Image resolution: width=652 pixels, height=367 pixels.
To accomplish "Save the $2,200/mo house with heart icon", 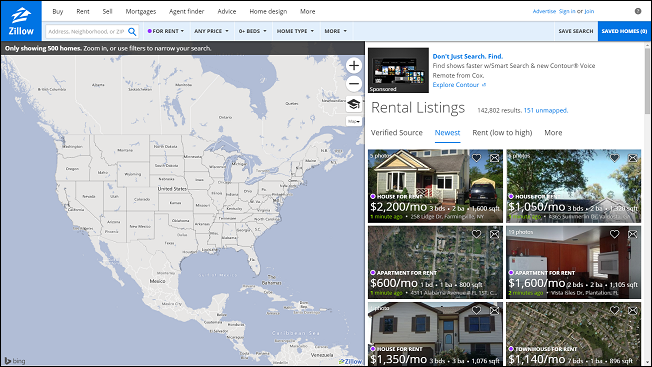I will pyautogui.click(x=477, y=158).
